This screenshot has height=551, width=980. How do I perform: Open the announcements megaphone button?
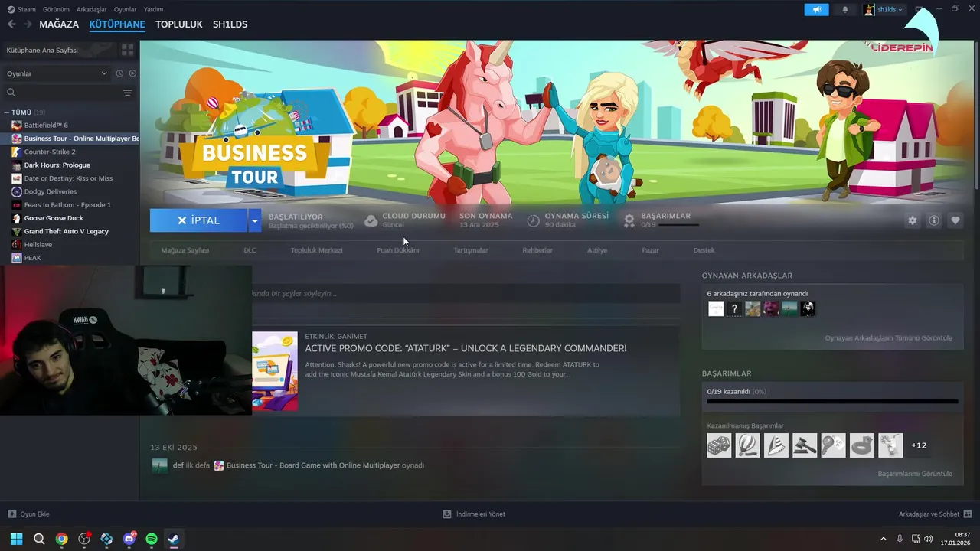[816, 10]
